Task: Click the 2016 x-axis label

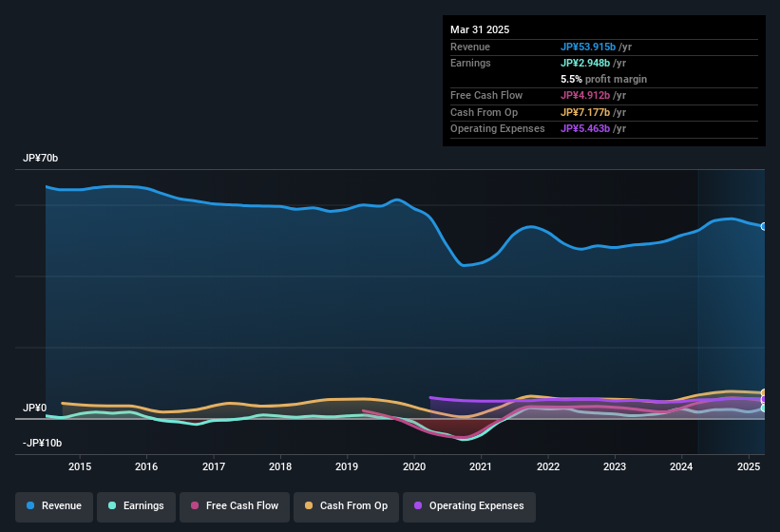Action: click(146, 466)
